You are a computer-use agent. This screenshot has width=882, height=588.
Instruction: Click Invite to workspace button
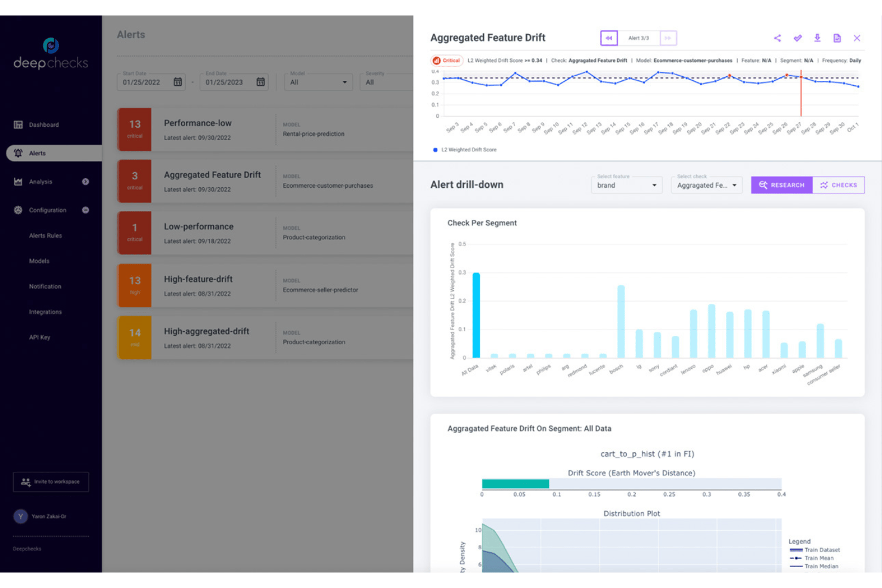(51, 481)
